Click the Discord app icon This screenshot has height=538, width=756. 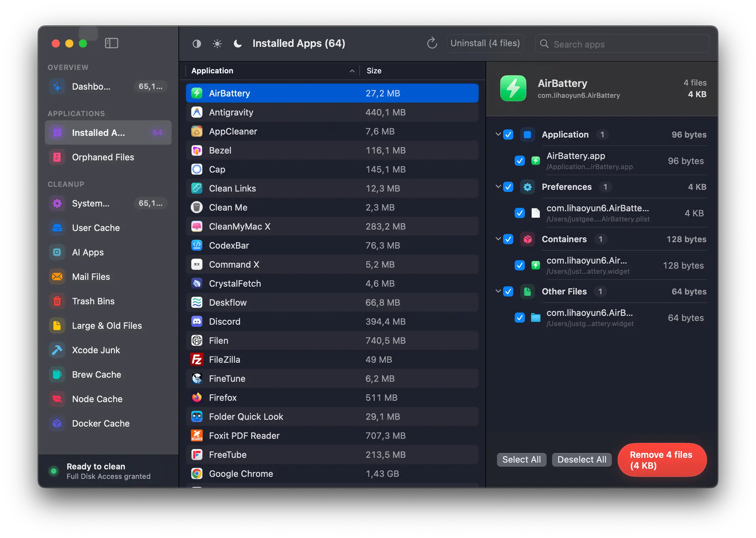click(197, 321)
